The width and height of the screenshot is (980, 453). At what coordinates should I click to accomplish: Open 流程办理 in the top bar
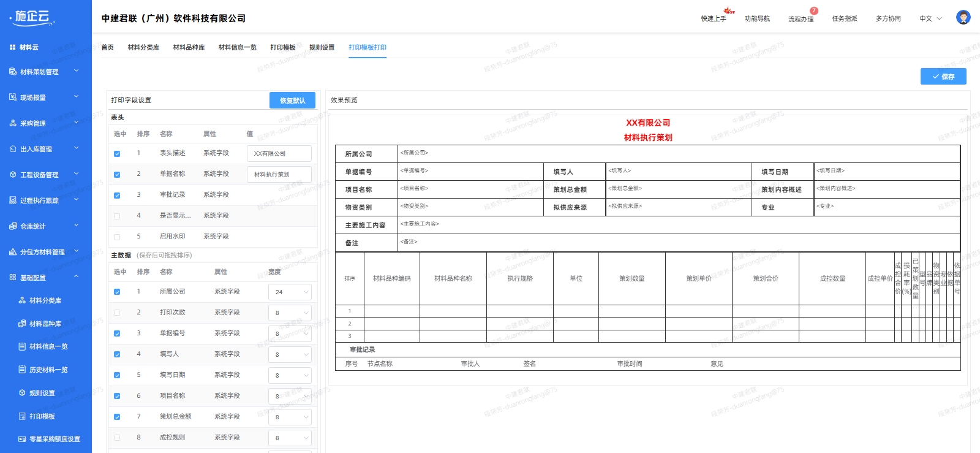[801, 19]
